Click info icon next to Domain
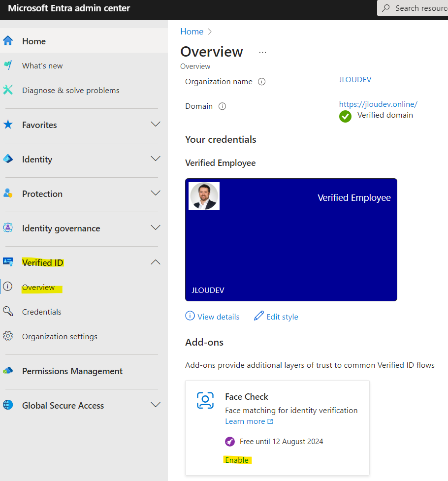This screenshot has height=481, width=448. [222, 106]
